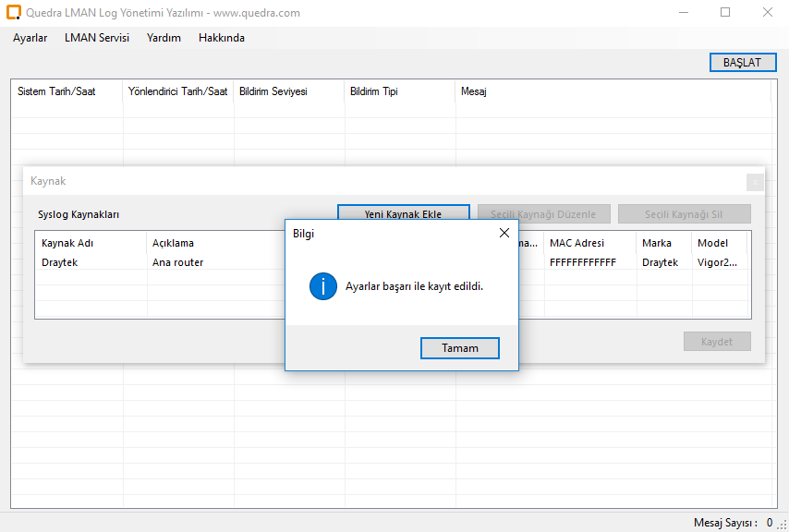Open the Ayarlar menu
Screen dimensions: 789x532
tap(30, 38)
